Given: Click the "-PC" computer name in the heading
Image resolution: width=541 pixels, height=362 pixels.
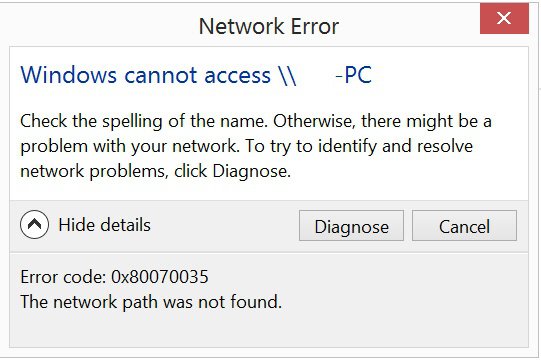Looking at the screenshot, I should (354, 75).
